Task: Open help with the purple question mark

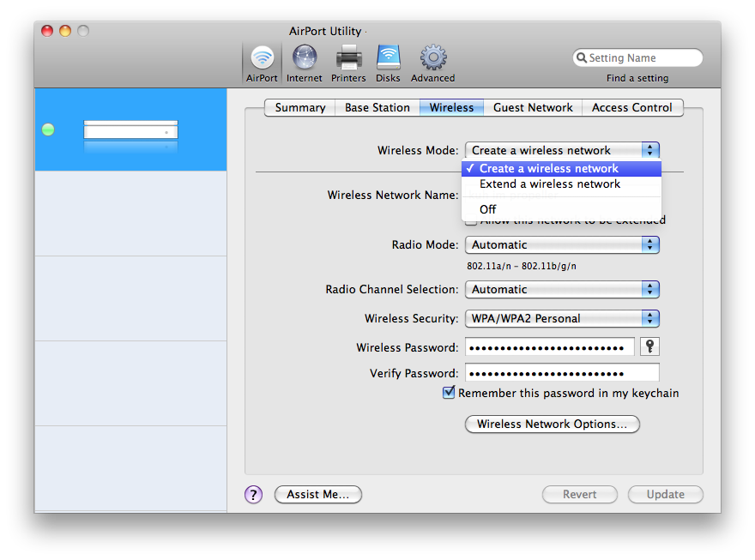Action: point(253,494)
